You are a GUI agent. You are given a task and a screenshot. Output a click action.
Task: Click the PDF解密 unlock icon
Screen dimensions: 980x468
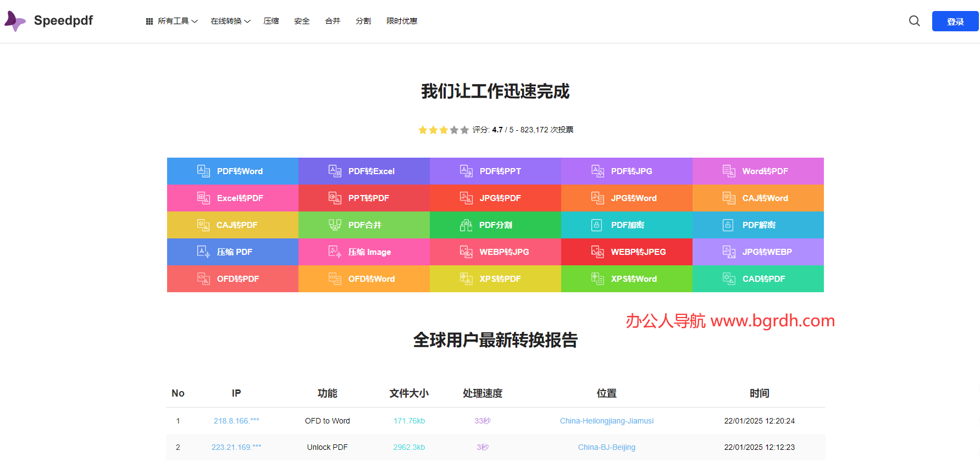pos(728,225)
